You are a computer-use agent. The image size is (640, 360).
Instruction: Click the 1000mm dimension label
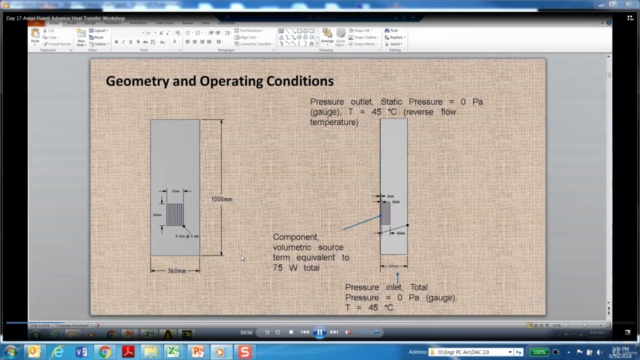point(221,199)
